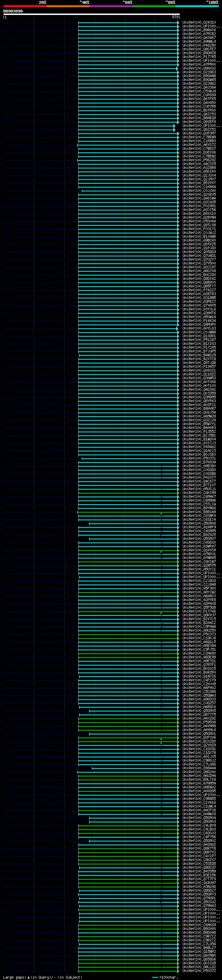Select hit label UniRef100_B5IPV7

coord(199,183)
